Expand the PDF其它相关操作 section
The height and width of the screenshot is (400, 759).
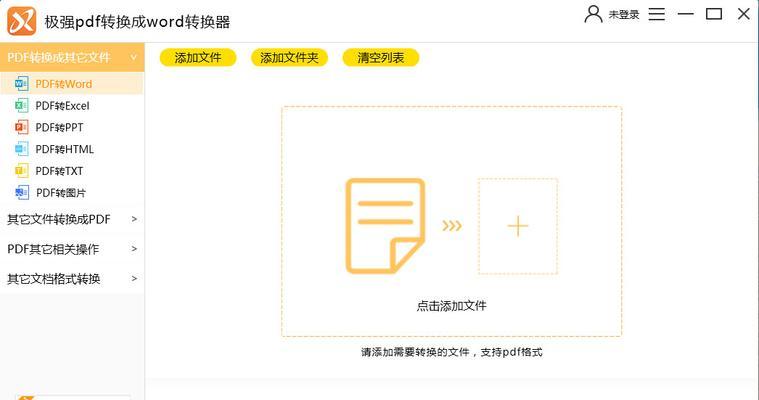click(x=72, y=249)
